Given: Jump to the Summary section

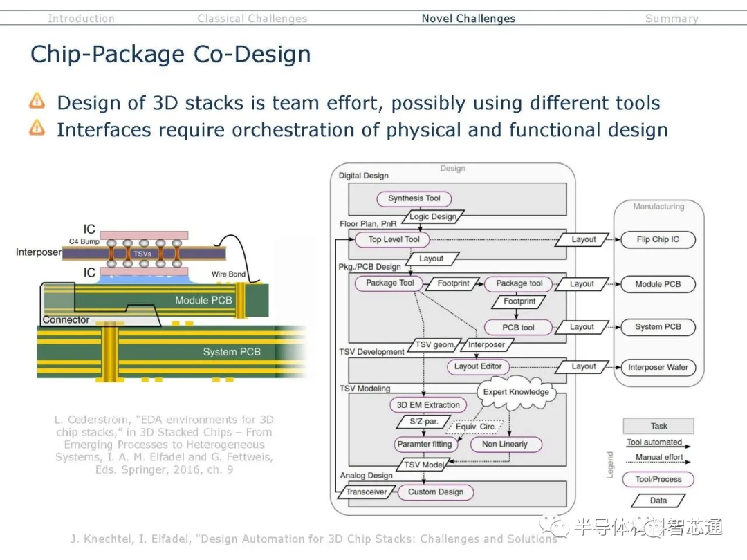Looking at the screenshot, I should pos(672,19).
